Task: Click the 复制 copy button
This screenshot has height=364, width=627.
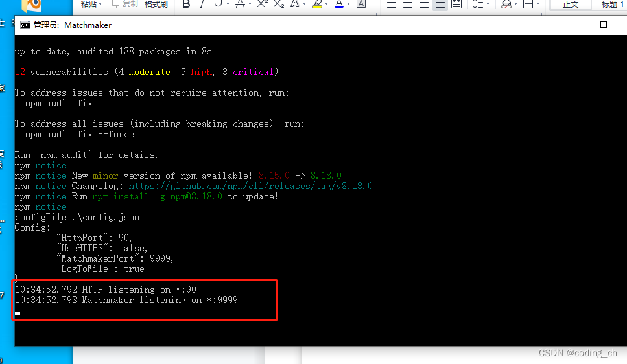Action: [124, 4]
